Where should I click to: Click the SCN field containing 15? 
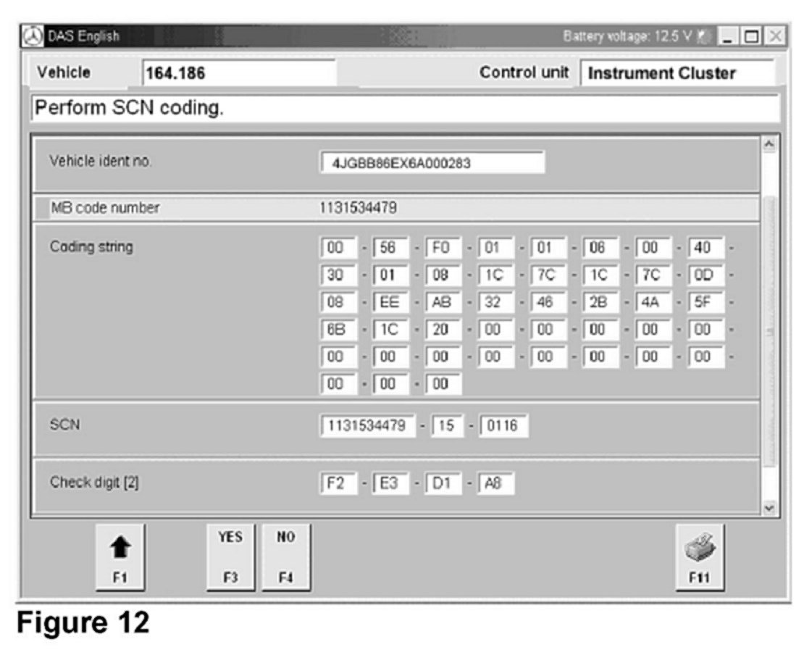point(448,425)
